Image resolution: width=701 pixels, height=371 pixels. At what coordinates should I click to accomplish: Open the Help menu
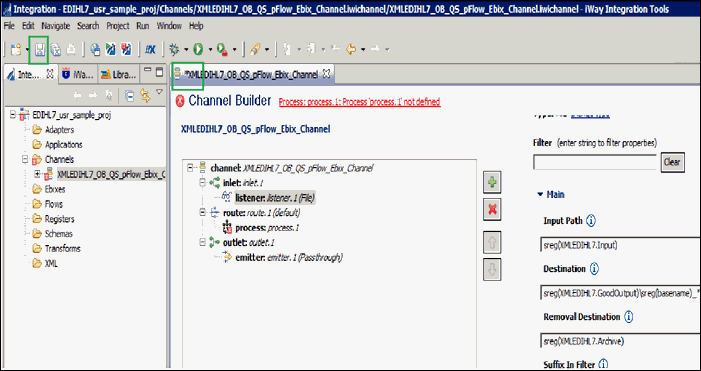point(196,26)
